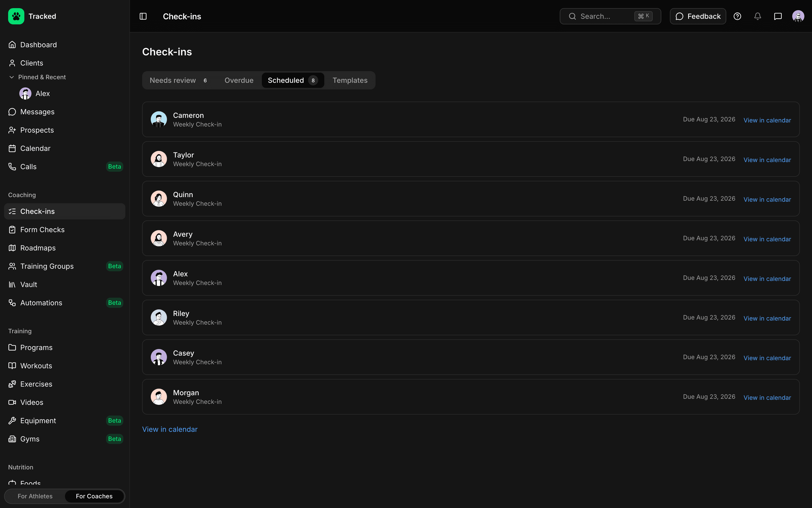Open Programs in sidebar

pyautogui.click(x=64, y=347)
